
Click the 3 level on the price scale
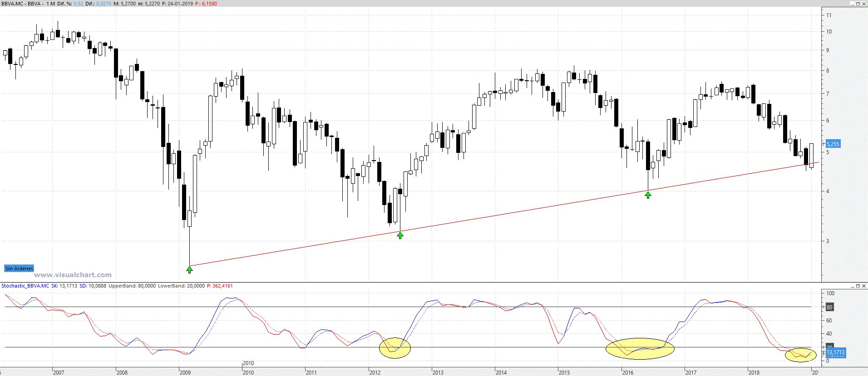(828, 241)
